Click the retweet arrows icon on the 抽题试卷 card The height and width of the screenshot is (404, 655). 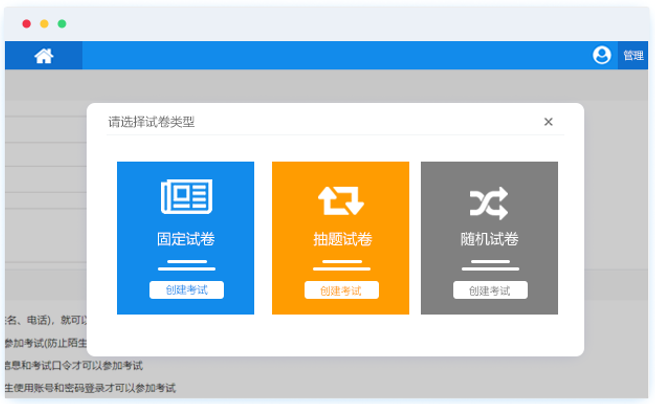(340, 200)
